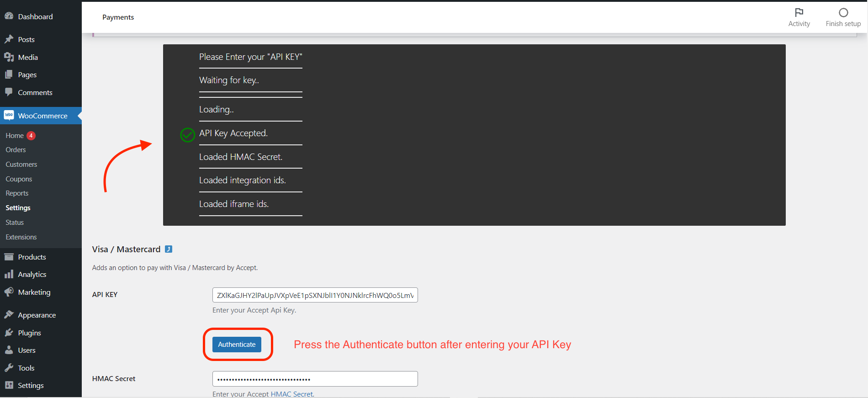This screenshot has width=868, height=398.
Task: Open Reports submenu
Action: pyautogui.click(x=17, y=193)
